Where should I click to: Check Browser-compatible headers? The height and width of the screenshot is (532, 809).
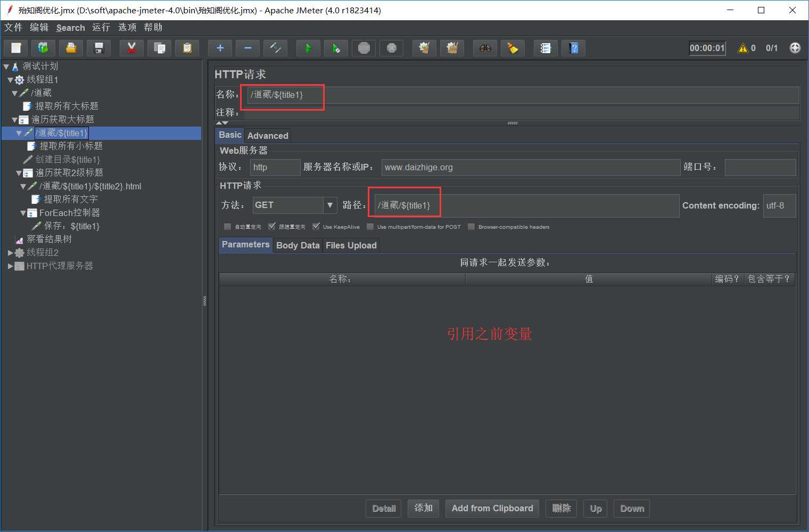471,227
